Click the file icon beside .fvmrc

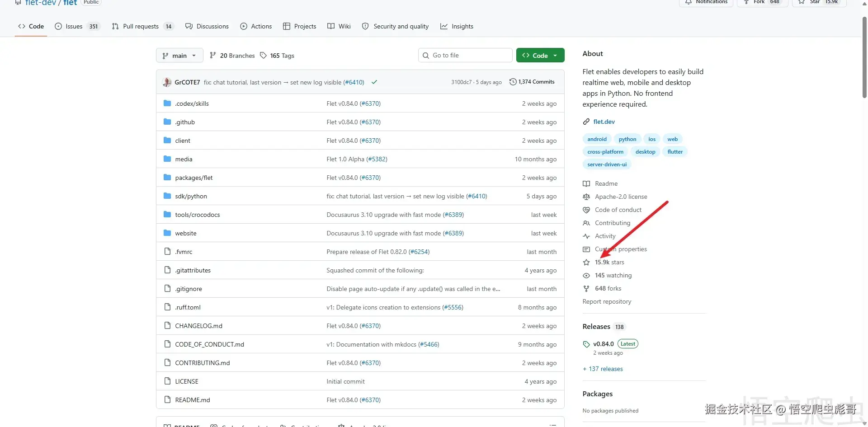[x=167, y=251]
